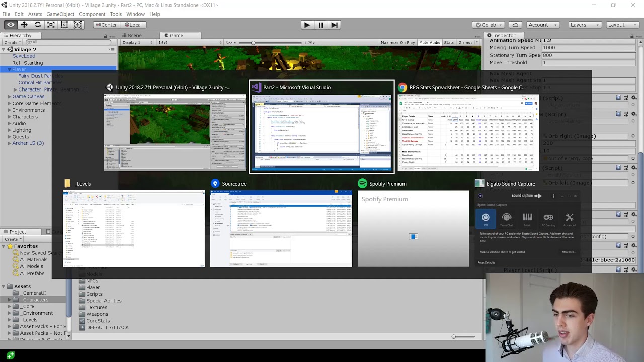The height and width of the screenshot is (362, 644).
Task: Expand the Archer L5 (3) object
Action: pyautogui.click(x=9, y=143)
